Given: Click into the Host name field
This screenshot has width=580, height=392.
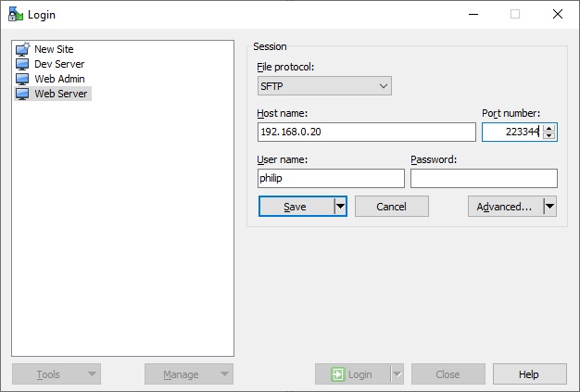Looking at the screenshot, I should [367, 132].
